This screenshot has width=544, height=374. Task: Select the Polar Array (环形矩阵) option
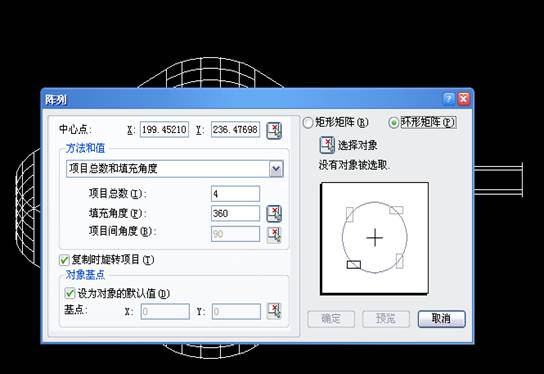coord(393,122)
